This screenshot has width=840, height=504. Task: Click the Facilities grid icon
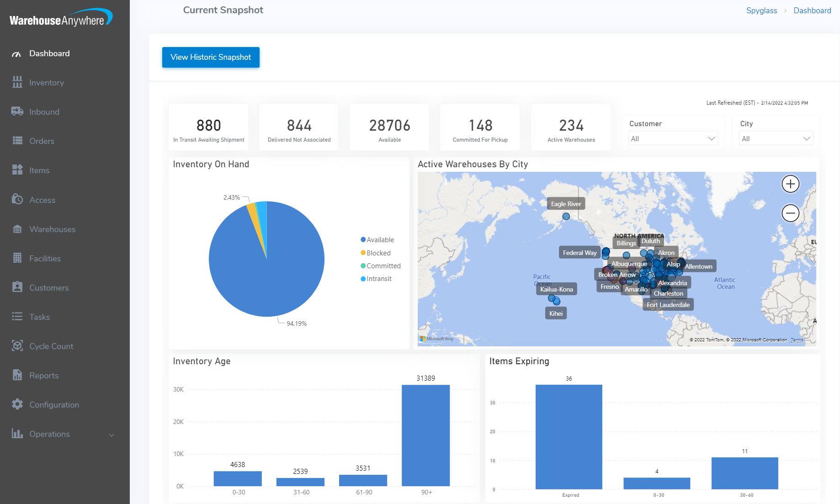coord(17,258)
